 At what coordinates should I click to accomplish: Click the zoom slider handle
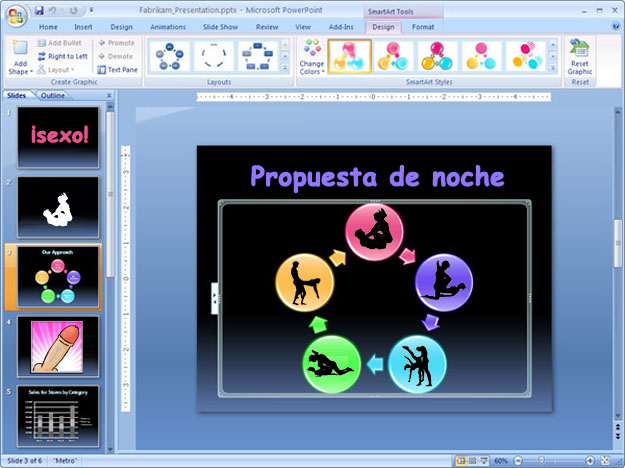click(x=541, y=461)
